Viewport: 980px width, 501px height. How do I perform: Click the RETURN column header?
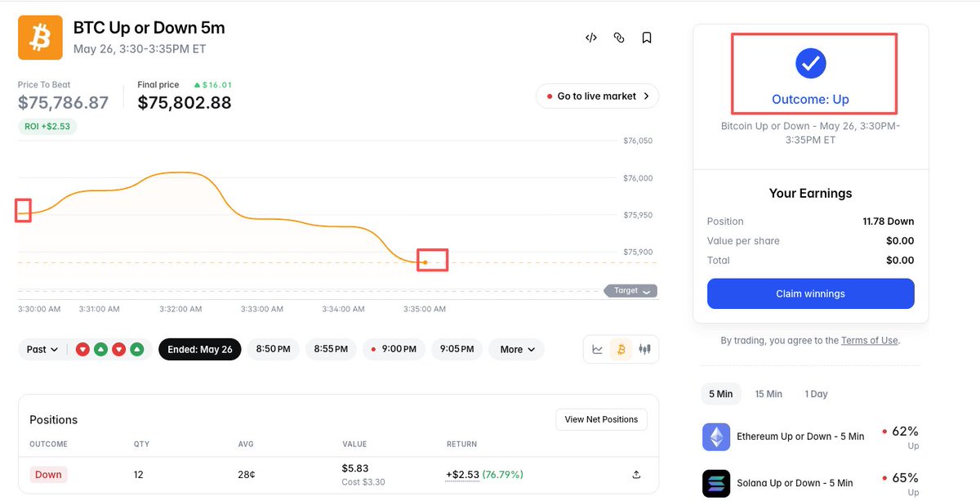[461, 445]
